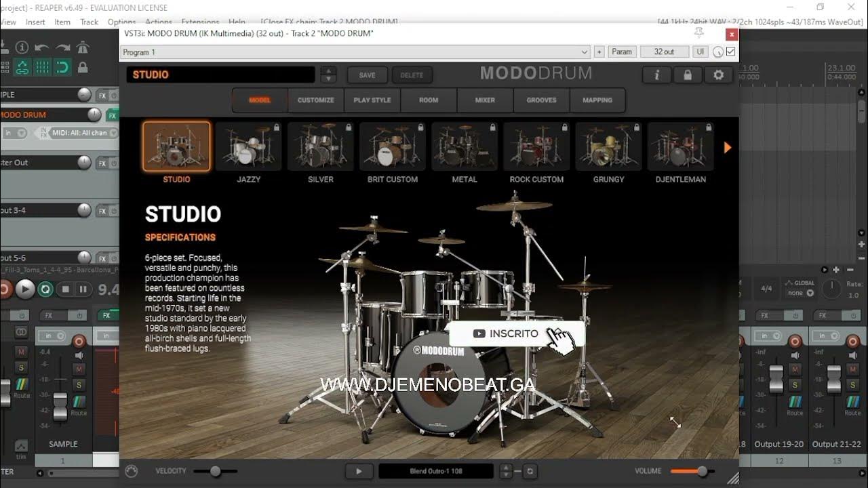868x488 pixels.
Task: Open the Program 1 preset dropdown
Action: [x=355, y=52]
